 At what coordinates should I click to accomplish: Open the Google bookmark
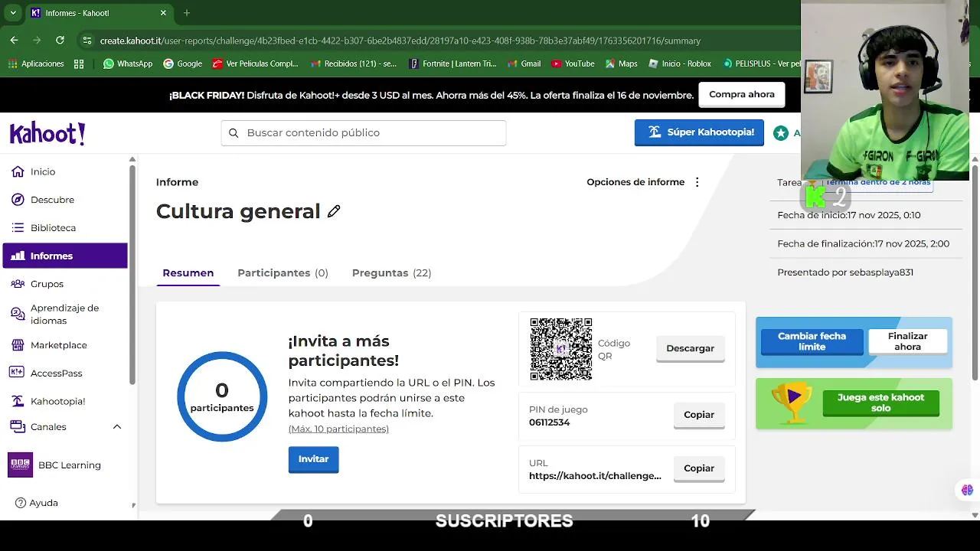183,64
